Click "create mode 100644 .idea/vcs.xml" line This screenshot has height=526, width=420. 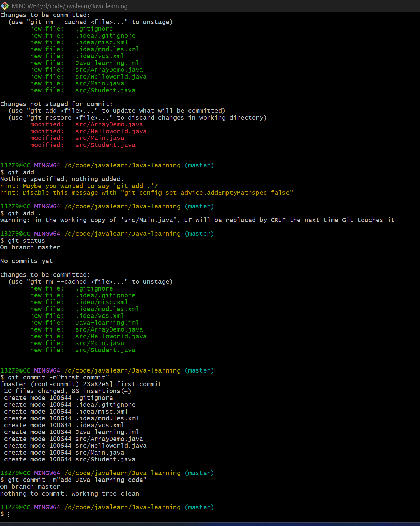[x=64, y=425]
